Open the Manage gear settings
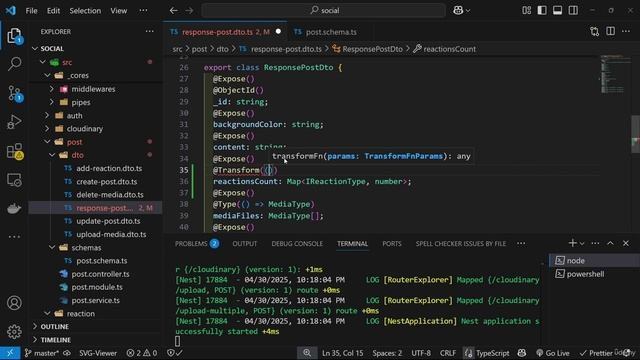The height and width of the screenshot is (360, 640). point(14,331)
